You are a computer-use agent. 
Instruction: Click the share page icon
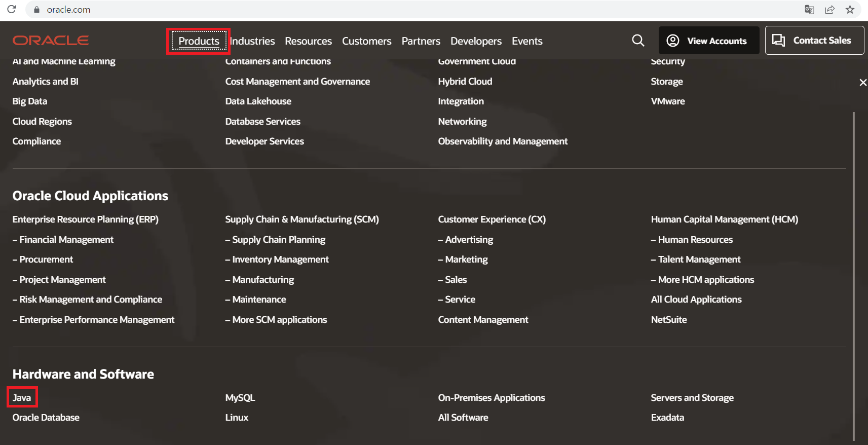pyautogui.click(x=829, y=10)
